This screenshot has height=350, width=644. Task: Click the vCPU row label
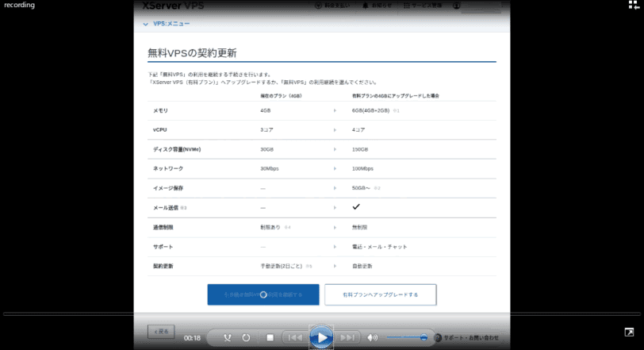click(159, 130)
